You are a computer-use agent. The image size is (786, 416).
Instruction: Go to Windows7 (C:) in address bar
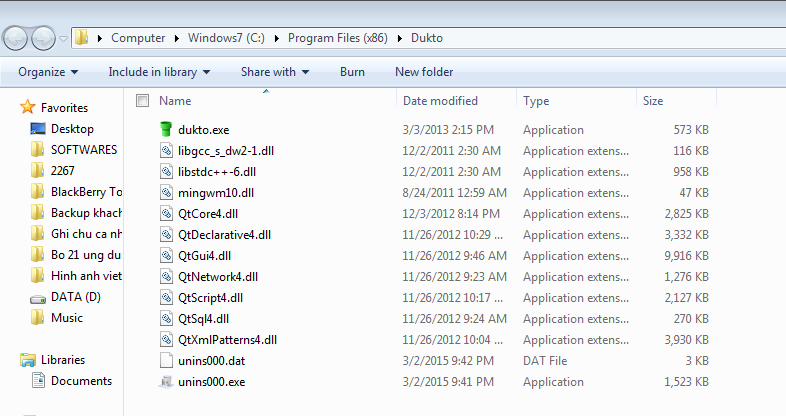226,38
